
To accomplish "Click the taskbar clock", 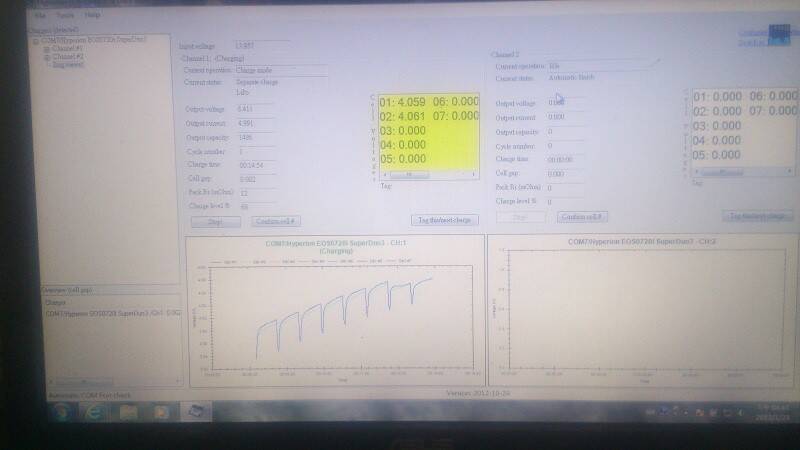I will [774, 412].
